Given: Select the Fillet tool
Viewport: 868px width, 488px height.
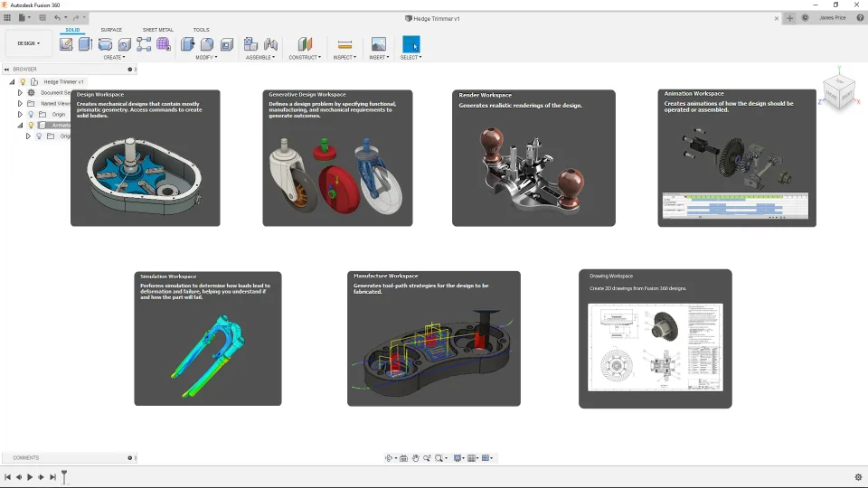Looking at the screenshot, I should 207,44.
